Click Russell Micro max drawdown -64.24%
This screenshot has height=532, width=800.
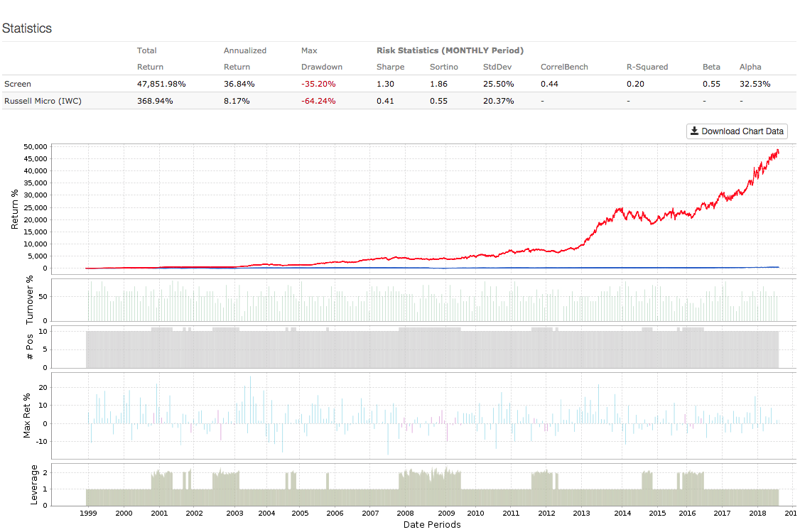tap(318, 101)
